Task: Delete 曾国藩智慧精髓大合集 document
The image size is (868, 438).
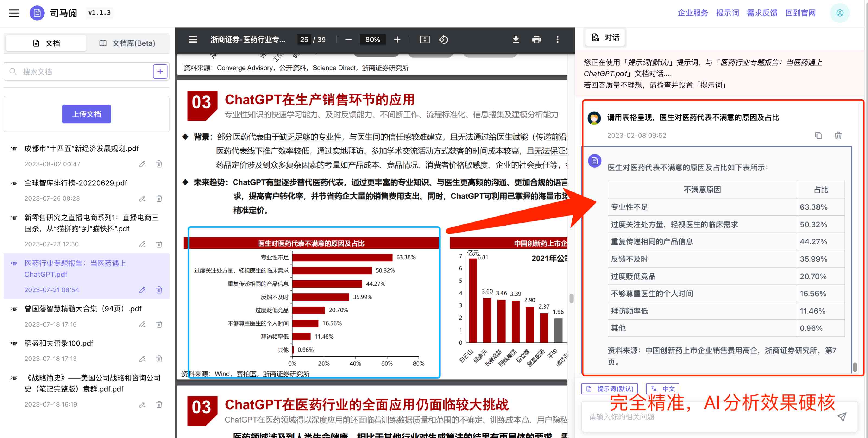Action: [x=159, y=324]
